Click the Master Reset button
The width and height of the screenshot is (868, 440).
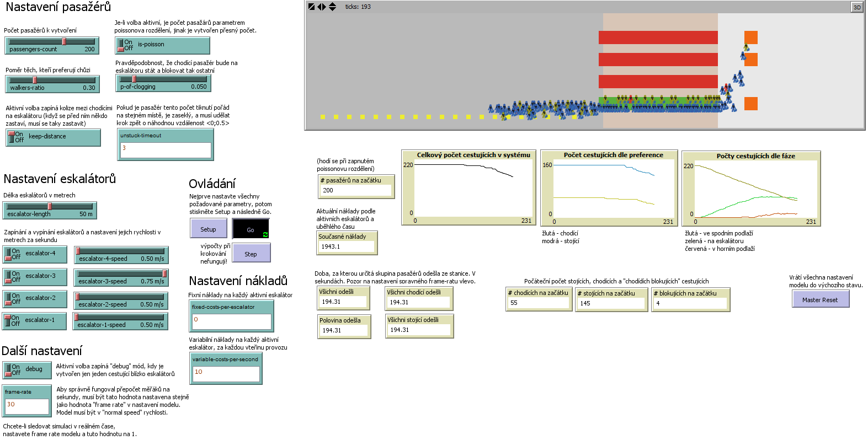pos(820,299)
